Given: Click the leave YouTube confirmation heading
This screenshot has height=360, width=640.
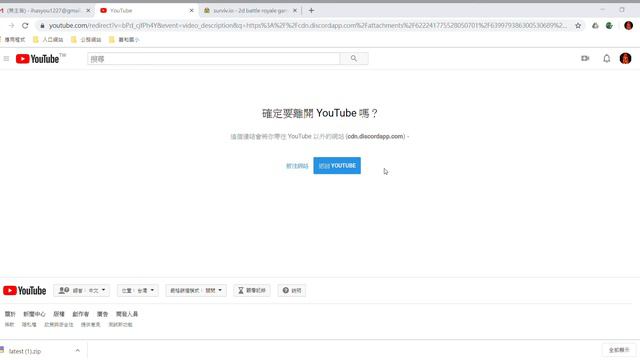Looking at the screenshot, I should (320, 113).
